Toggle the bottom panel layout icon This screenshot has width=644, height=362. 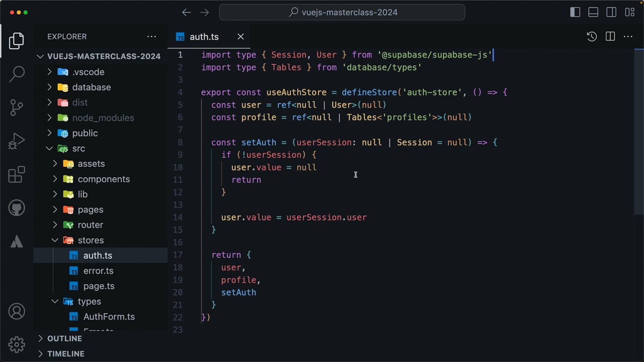593,12
